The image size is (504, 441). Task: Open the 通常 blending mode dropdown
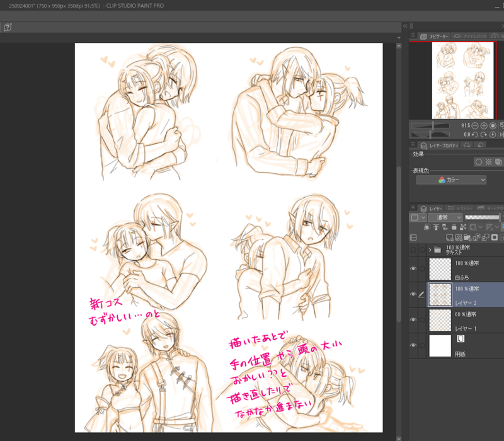pyautogui.click(x=445, y=217)
